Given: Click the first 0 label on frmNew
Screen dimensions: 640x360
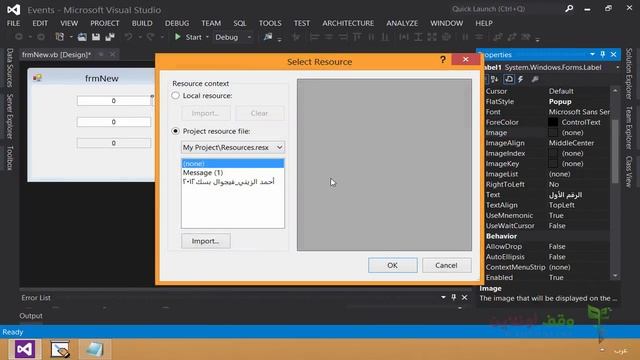Looking at the screenshot, I should pos(114,100).
